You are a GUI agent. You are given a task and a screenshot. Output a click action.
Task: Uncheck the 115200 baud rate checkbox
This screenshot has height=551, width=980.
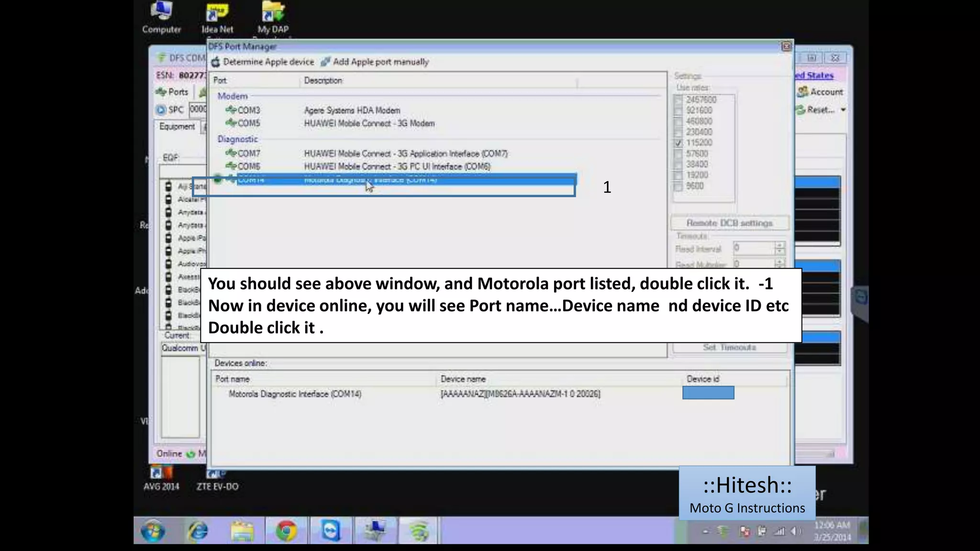pyautogui.click(x=678, y=143)
